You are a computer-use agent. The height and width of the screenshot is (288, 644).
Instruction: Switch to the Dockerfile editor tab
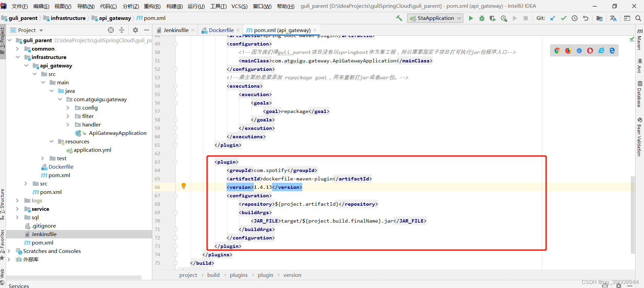[221, 30]
